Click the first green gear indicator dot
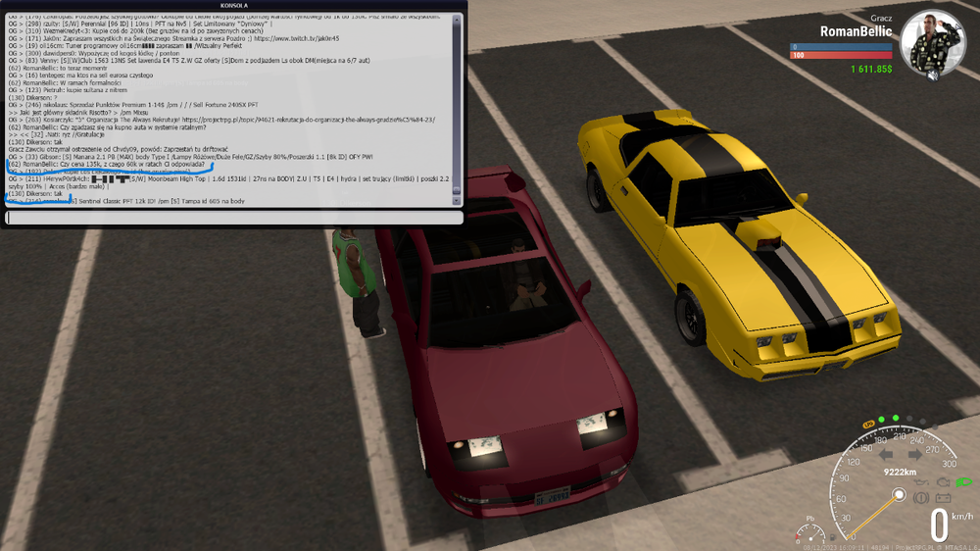 [x=881, y=419]
